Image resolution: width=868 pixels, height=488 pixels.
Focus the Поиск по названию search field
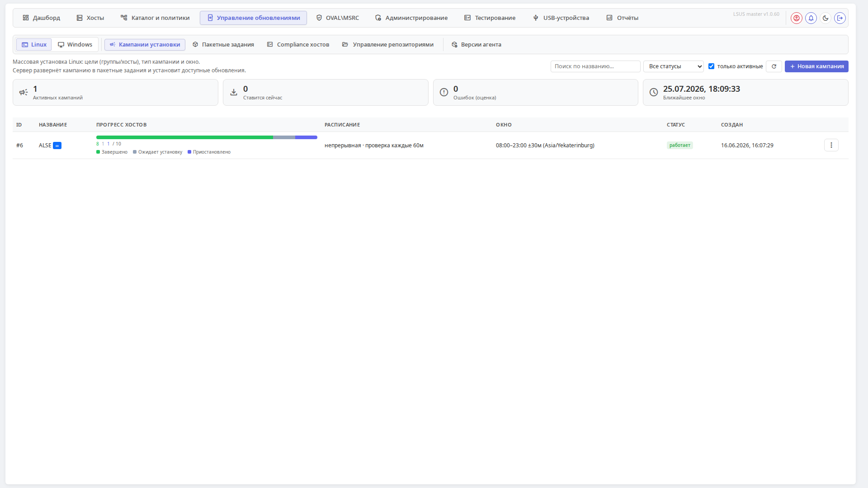tap(595, 66)
